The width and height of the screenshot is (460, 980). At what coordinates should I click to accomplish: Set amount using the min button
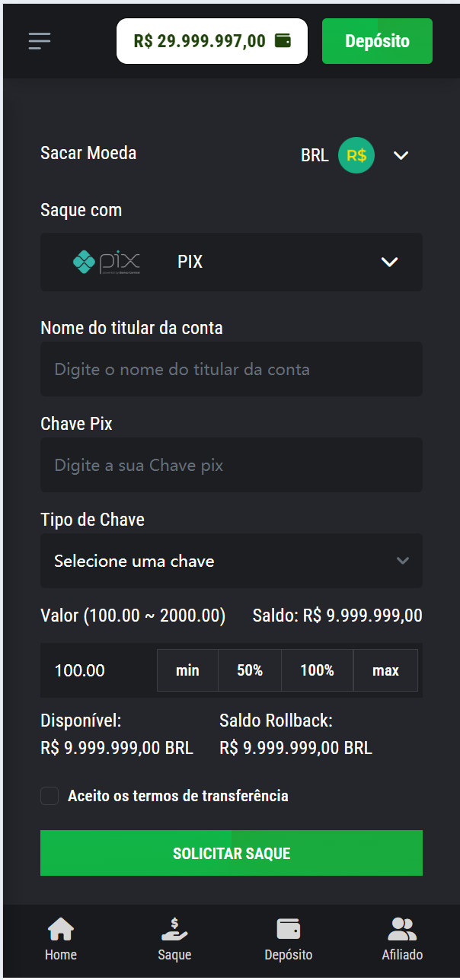[187, 670]
